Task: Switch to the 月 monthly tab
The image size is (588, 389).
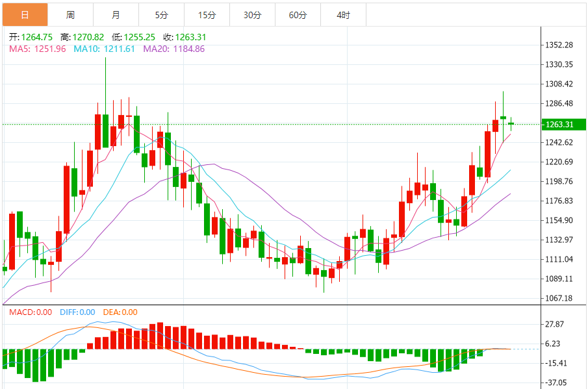Action: (x=116, y=15)
